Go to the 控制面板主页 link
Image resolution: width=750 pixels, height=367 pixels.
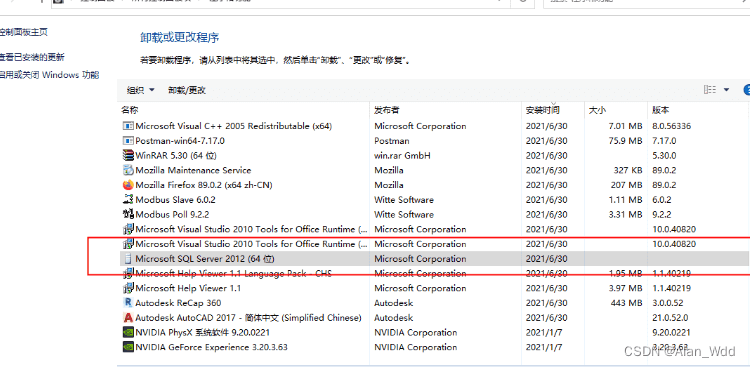click(23, 33)
